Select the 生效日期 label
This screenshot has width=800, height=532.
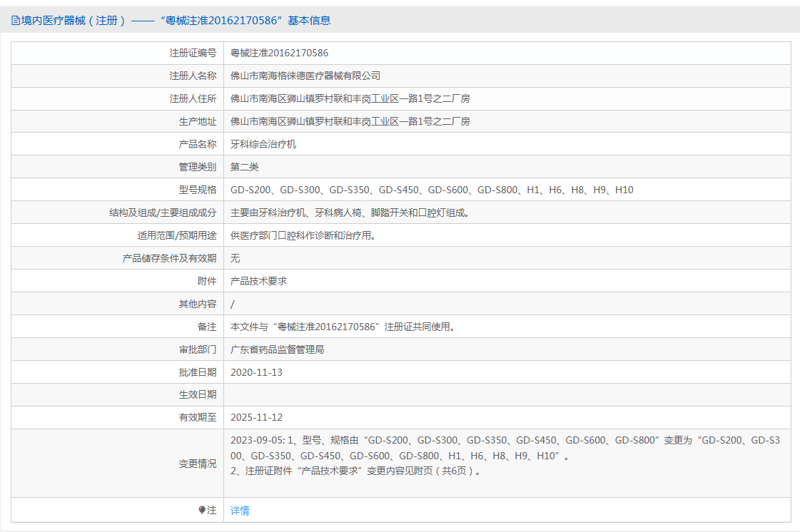198,394
